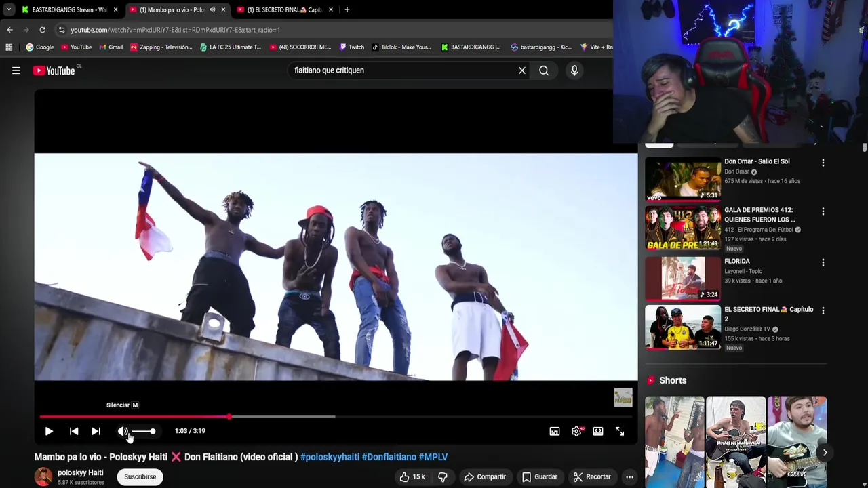This screenshot has height=488, width=868.
Task: Show next Shorts with the arrow
Action: 825,452
